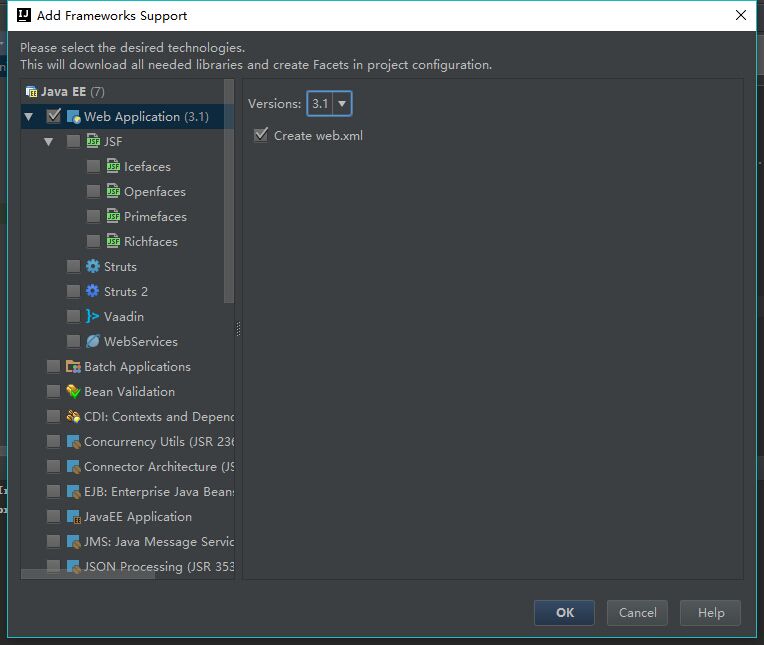Click the Cancel button

click(x=637, y=612)
